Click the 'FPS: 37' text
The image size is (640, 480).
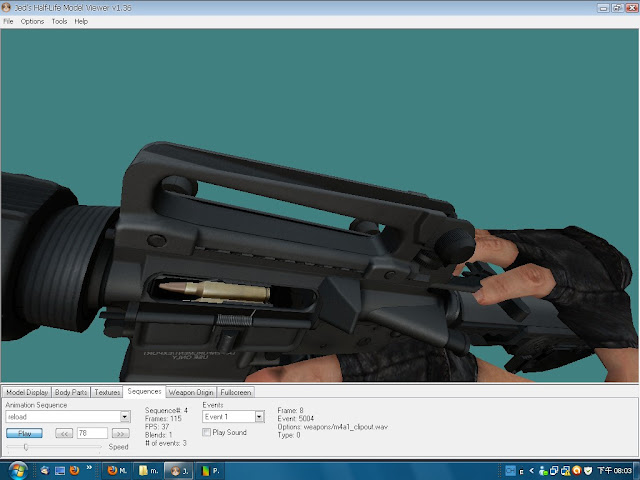point(157,427)
